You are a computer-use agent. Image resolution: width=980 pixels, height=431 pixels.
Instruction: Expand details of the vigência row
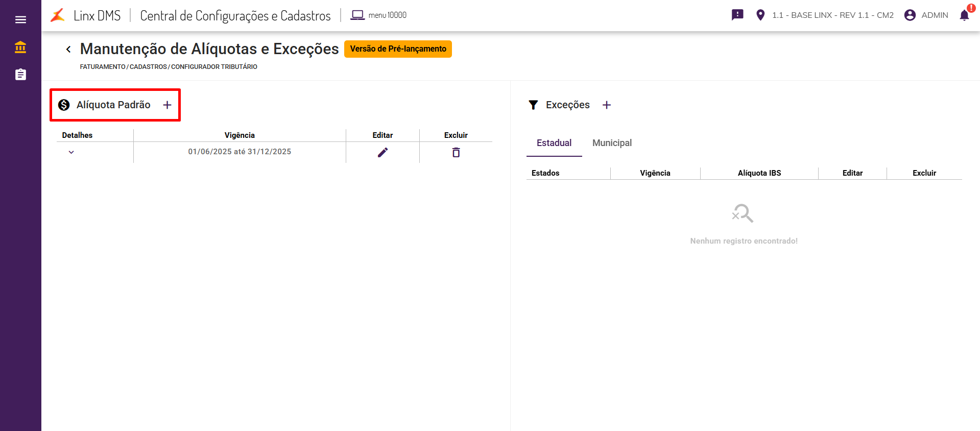[x=71, y=152]
